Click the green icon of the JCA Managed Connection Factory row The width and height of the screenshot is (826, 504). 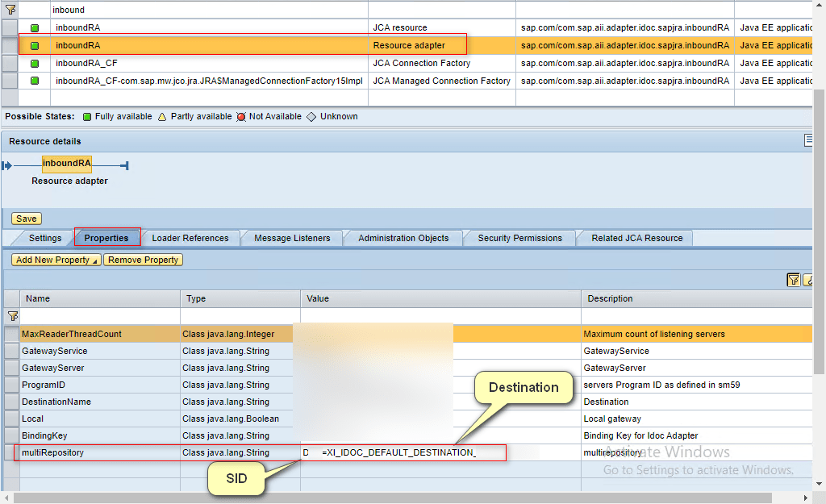click(35, 81)
